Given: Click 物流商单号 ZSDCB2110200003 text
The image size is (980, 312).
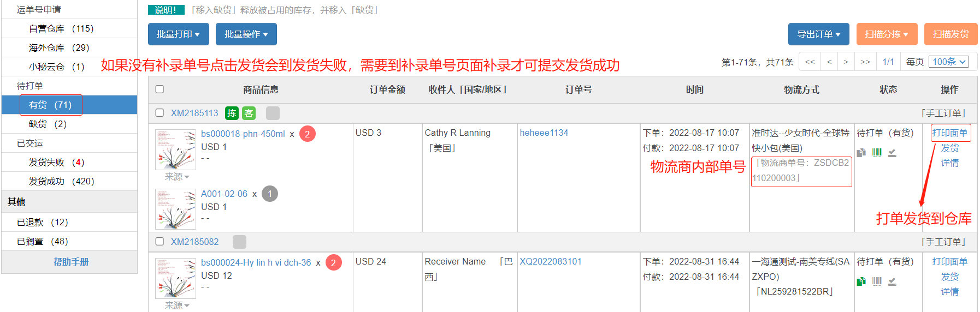Looking at the screenshot, I should [x=801, y=170].
